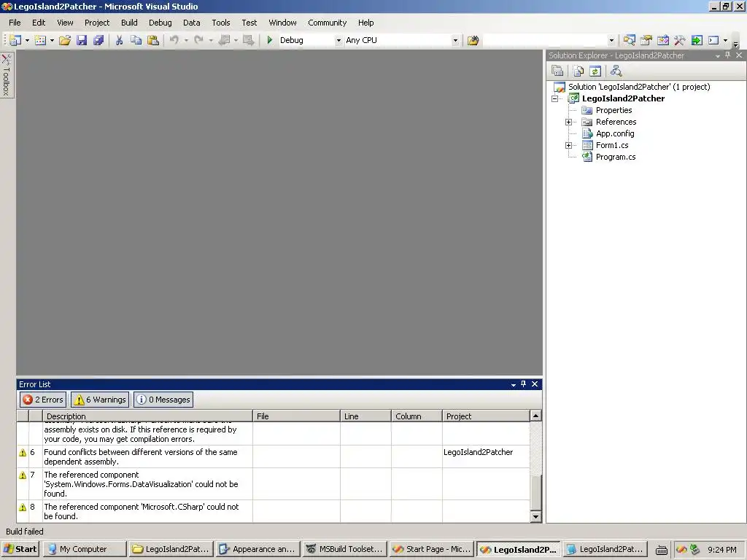Start debugging with the green play icon

pyautogui.click(x=270, y=41)
